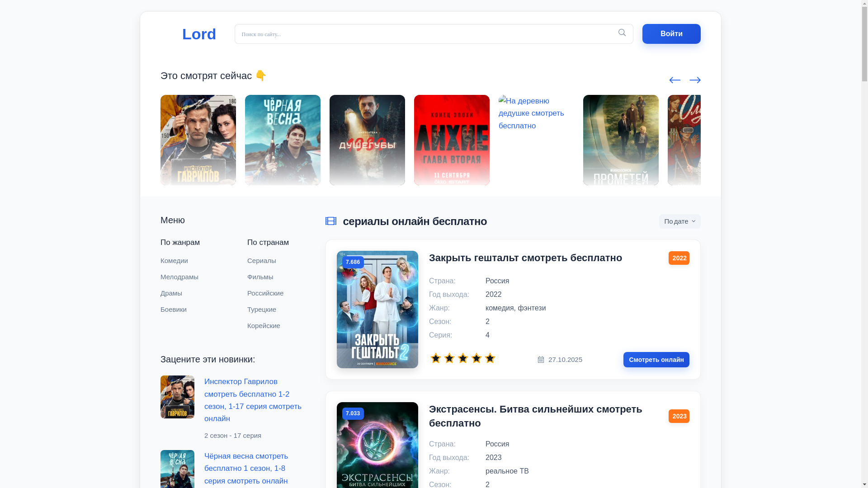Open the Турецкие country menu link
Screen dimensions: 868x488
coord(262,310)
